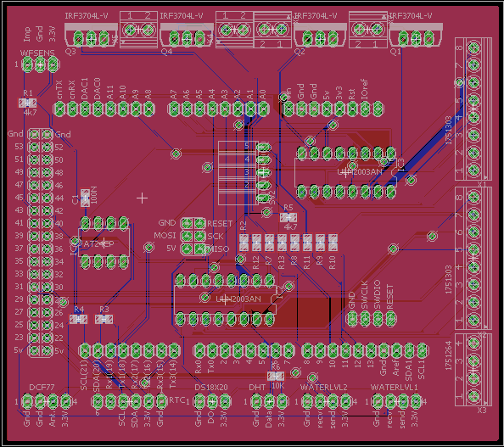This screenshot has height=447, width=504.
Task: Select the upper ULN2003AN chip
Action: (346, 172)
